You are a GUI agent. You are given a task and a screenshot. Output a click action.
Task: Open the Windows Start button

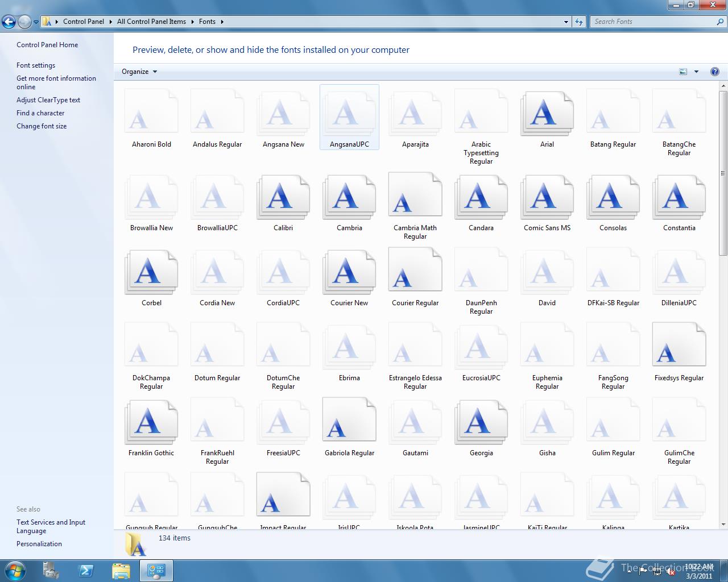click(x=15, y=570)
